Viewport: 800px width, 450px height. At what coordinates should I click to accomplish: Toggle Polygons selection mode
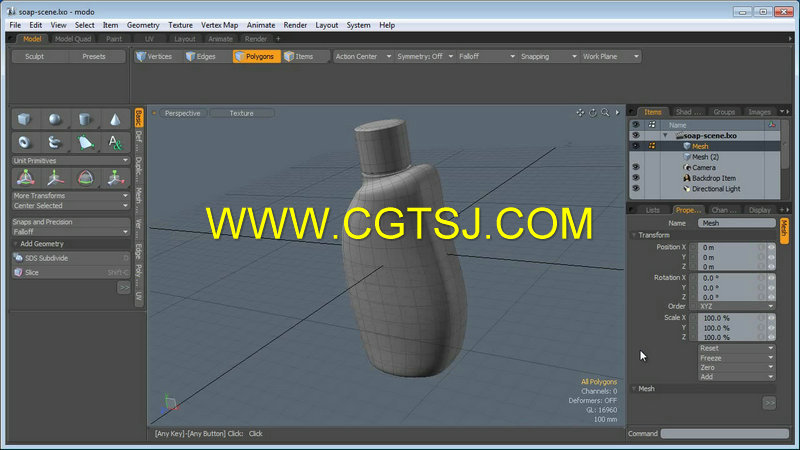coord(256,57)
